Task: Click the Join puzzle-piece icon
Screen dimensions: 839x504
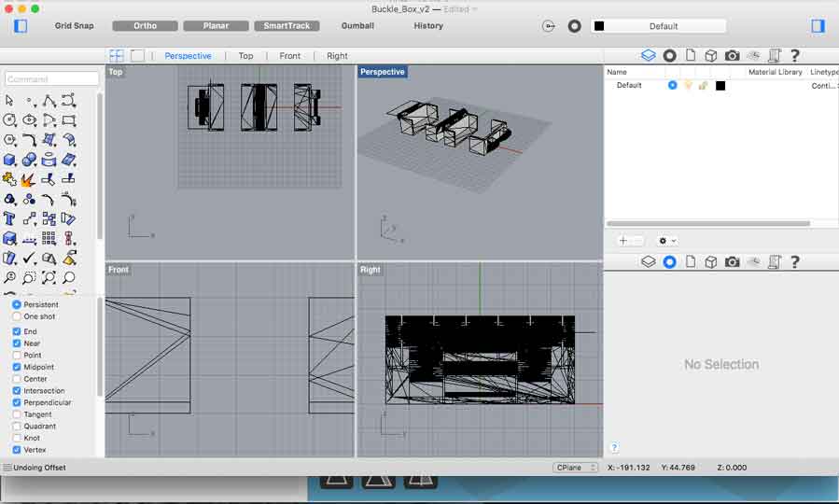Action: coord(9,179)
